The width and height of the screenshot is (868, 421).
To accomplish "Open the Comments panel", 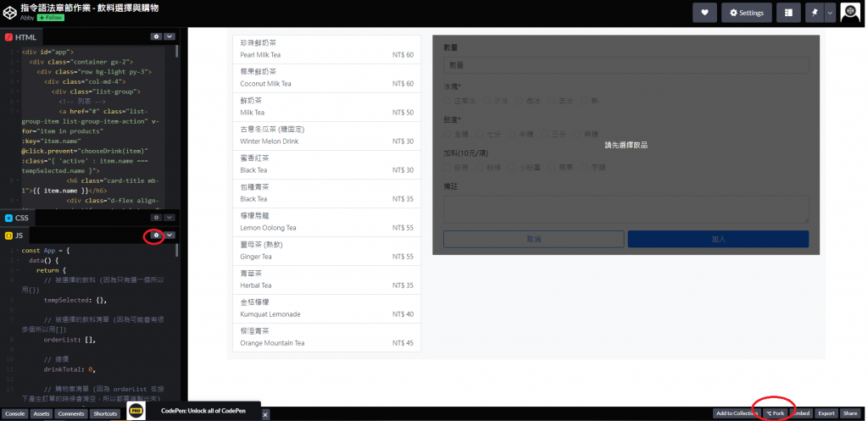I will tap(71, 414).
